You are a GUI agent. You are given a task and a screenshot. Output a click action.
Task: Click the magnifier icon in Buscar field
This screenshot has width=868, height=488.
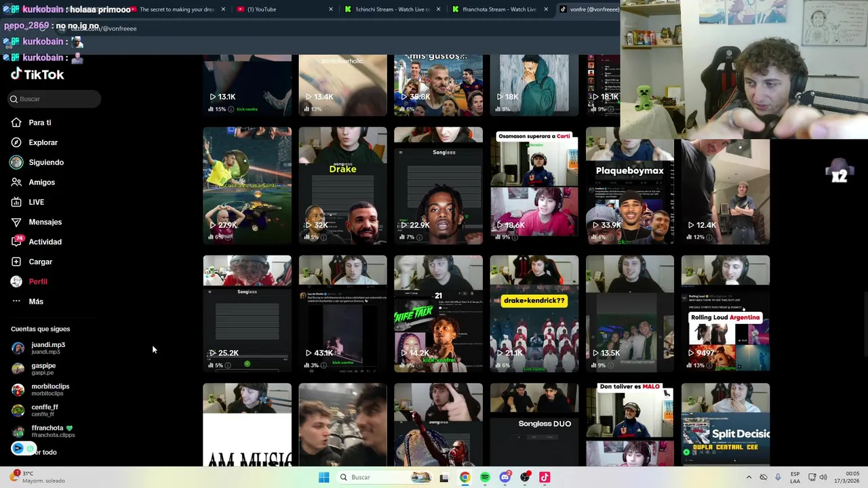[x=14, y=99]
